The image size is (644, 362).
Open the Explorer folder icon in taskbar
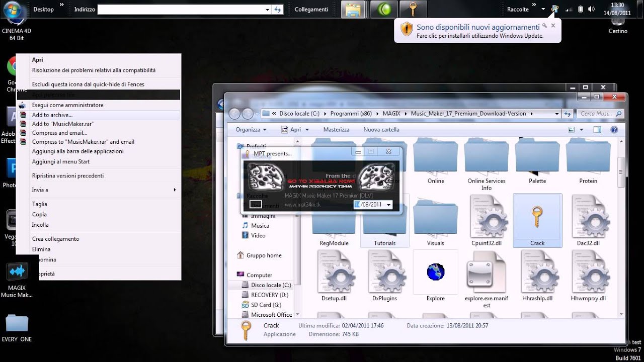354,10
